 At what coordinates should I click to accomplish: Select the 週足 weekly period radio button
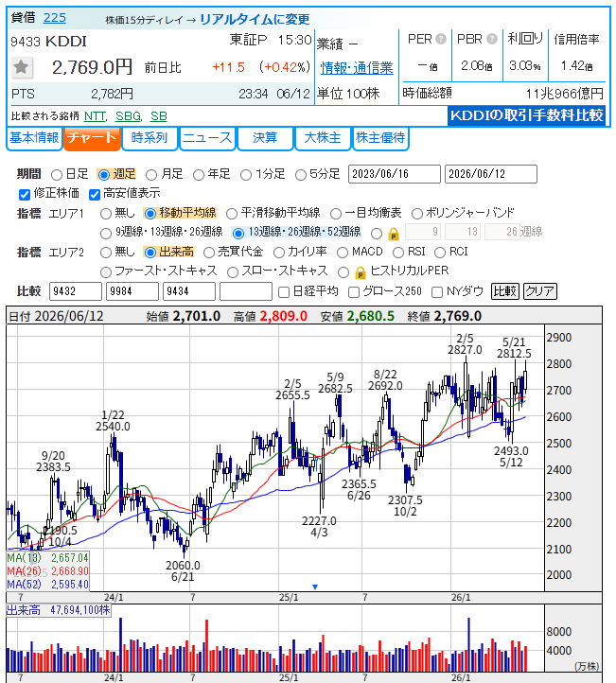[x=104, y=175]
